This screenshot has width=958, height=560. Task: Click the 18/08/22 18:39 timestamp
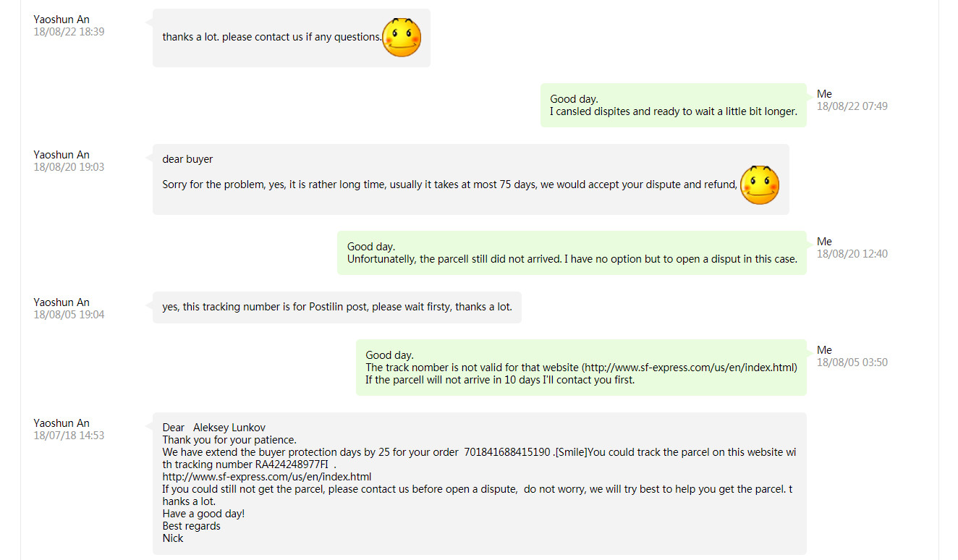pos(69,32)
